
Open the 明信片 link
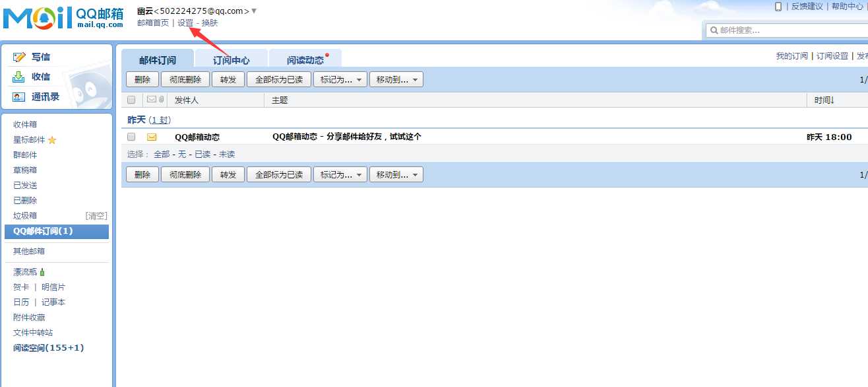(x=53, y=287)
